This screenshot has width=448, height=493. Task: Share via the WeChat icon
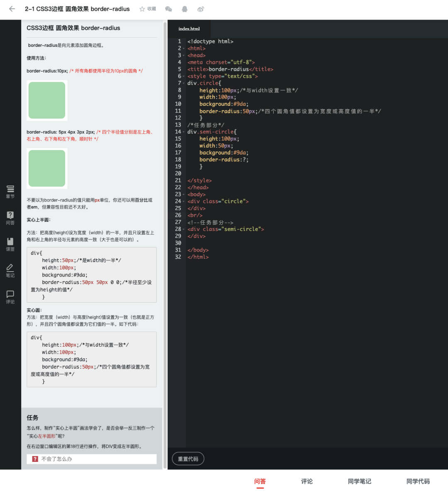tap(169, 9)
